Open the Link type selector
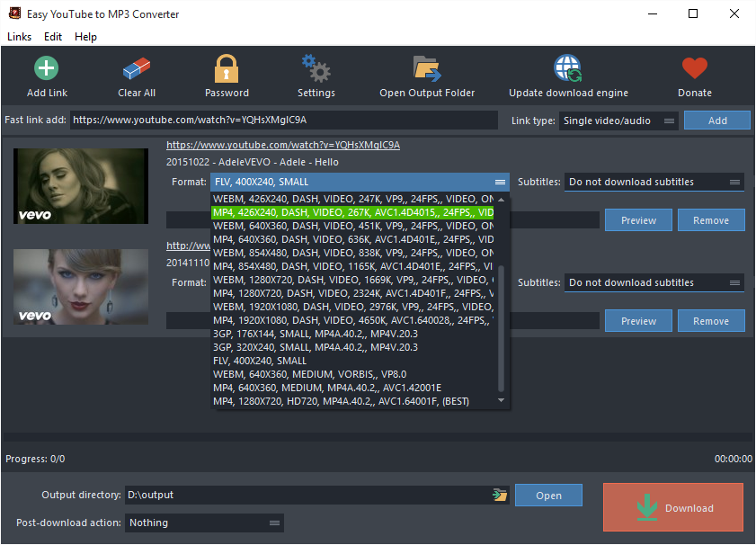The width and height of the screenshot is (756, 545). click(618, 120)
